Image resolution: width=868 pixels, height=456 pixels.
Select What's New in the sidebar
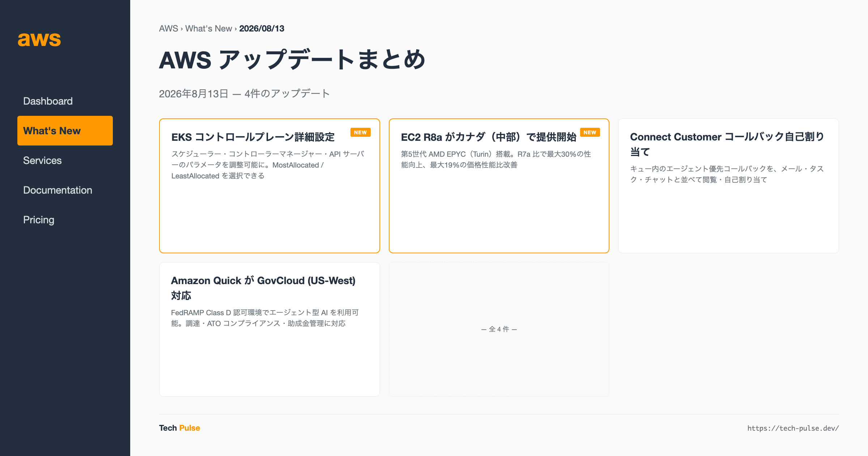point(65,131)
